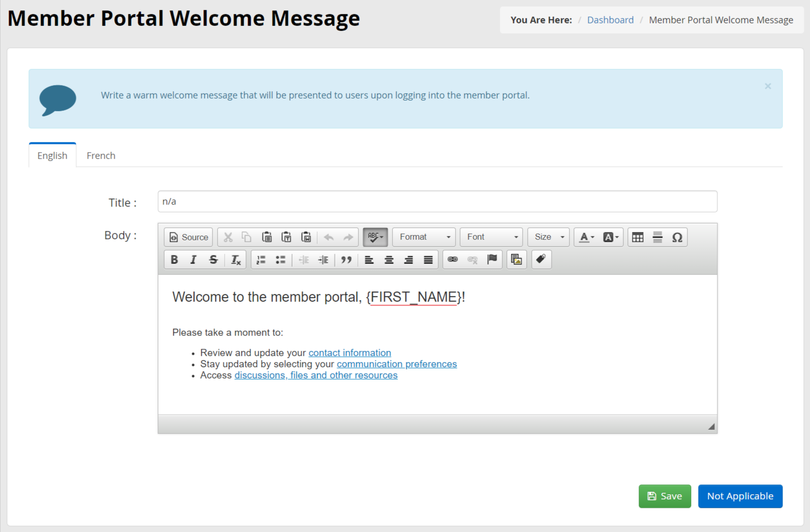Click the Insert Link icon
Image resolution: width=810 pixels, height=532 pixels.
(453, 260)
